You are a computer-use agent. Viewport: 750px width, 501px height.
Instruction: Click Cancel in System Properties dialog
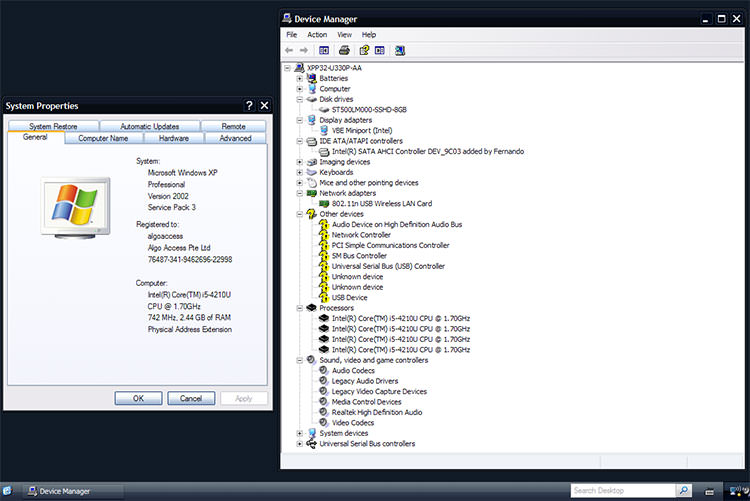(190, 398)
